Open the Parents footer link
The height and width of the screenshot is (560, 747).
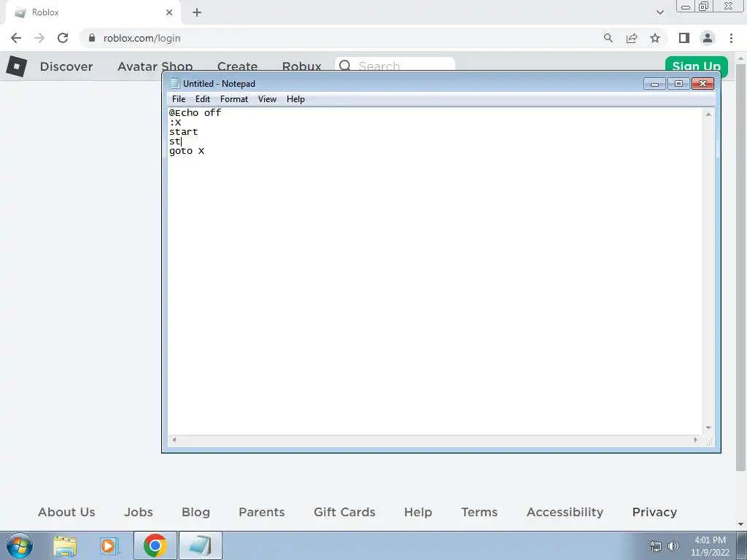(262, 512)
